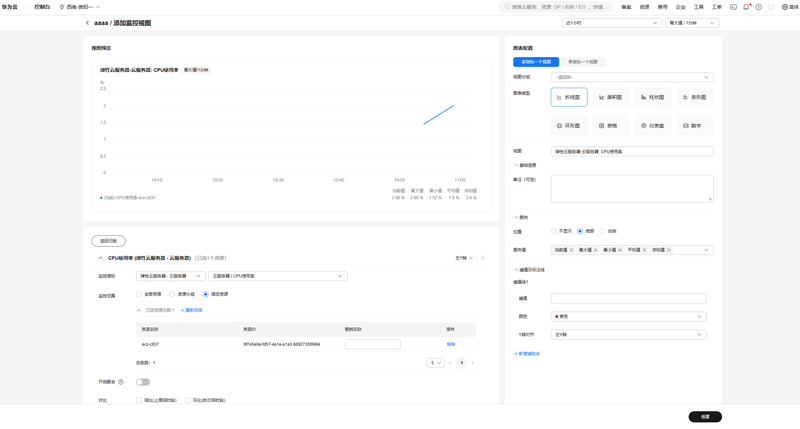Open the 弹性云服务器 - 云服务器 service dropdown
Screen dimensions: 800x429
coord(170,276)
